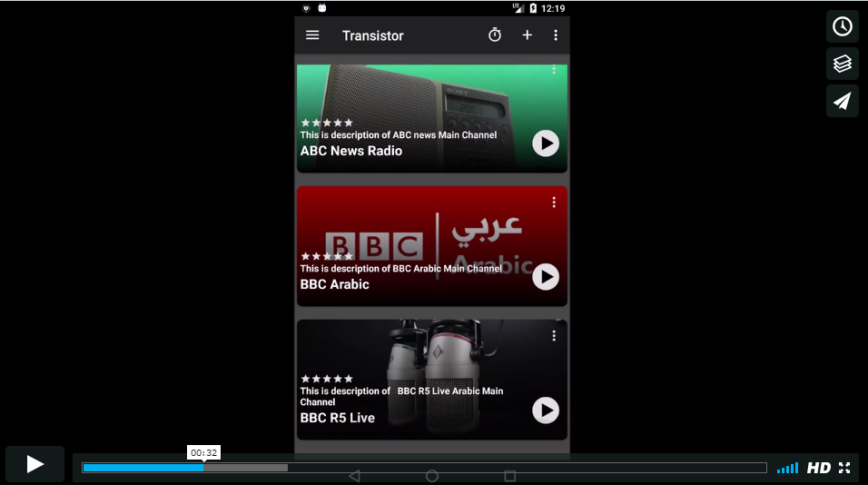Screen dimensions: 868x485
Task: Toggle HD video quality
Action: point(819,469)
